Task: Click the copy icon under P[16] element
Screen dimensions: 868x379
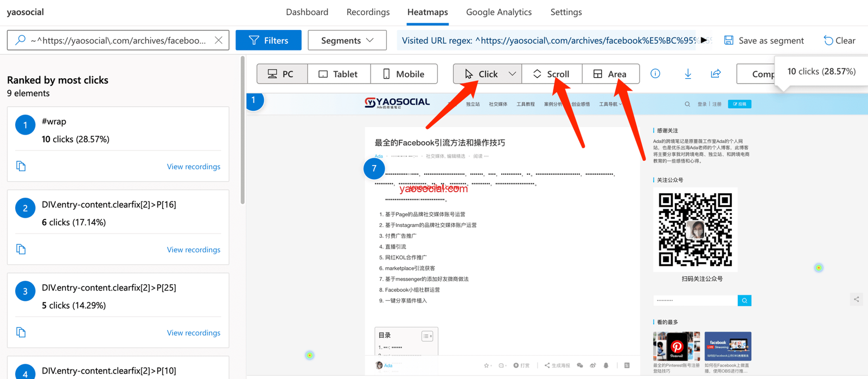Action: [21, 249]
